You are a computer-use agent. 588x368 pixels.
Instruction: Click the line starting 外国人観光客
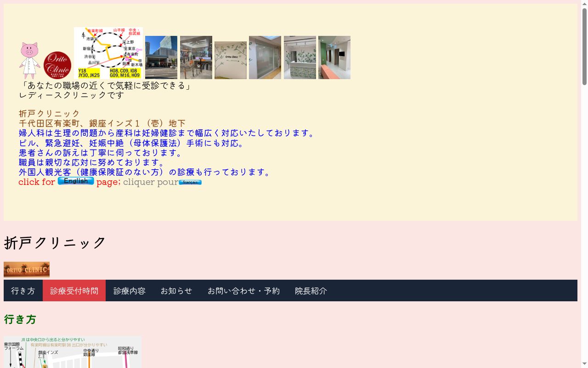146,172
